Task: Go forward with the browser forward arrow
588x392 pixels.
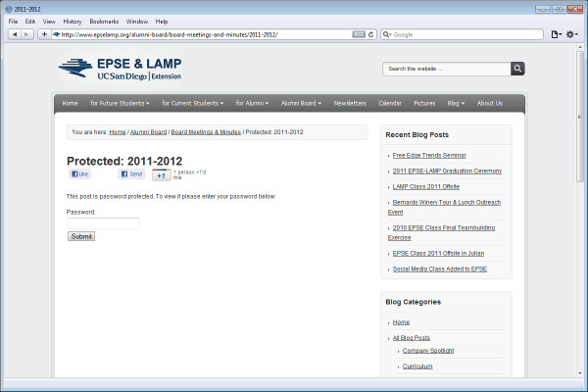Action: [x=27, y=34]
